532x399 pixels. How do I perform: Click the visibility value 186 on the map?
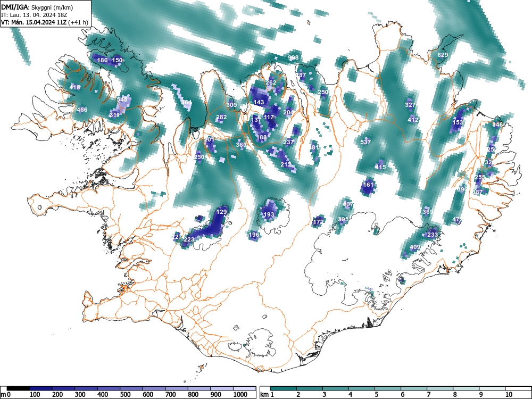coord(103,60)
